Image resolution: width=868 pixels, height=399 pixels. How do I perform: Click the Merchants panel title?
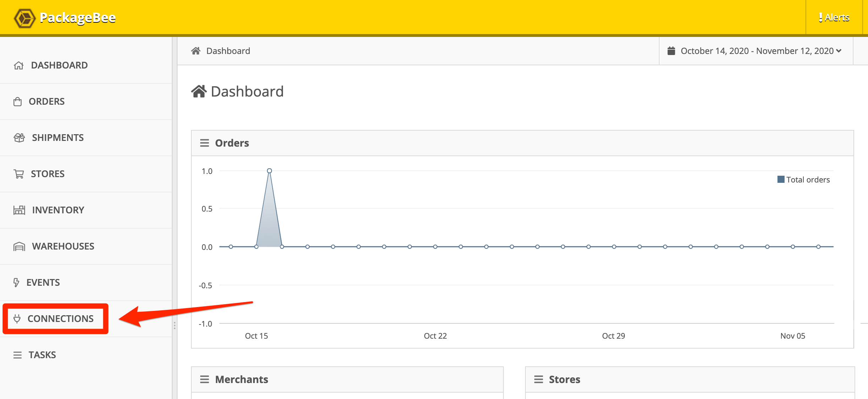coord(242,379)
